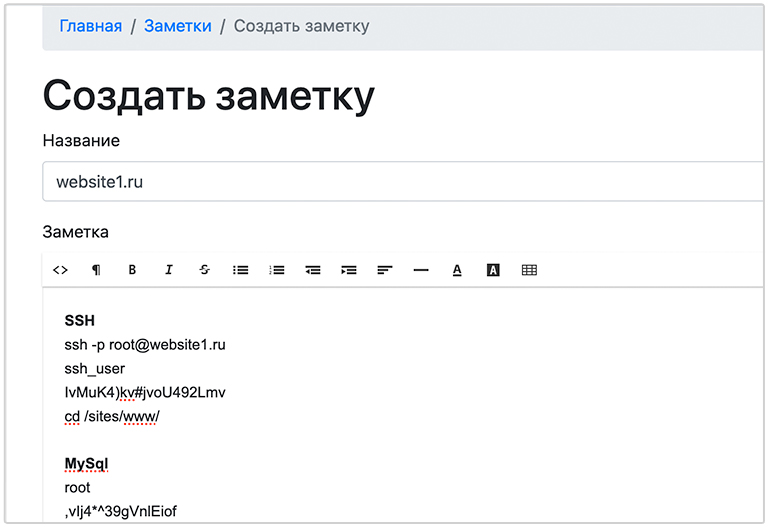Click the 'cd /sites/www/' line in note
This screenshot has height=527, width=768.
tap(112, 416)
